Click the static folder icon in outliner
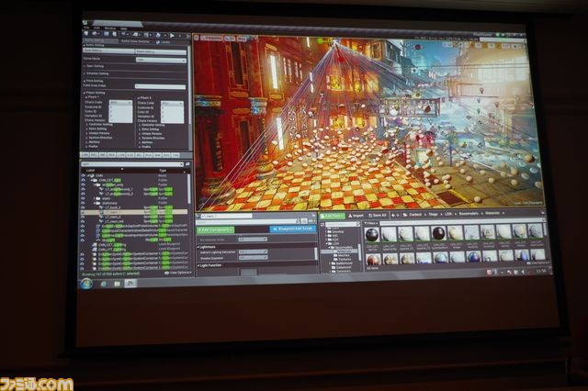This screenshot has height=391, width=588. (98, 198)
